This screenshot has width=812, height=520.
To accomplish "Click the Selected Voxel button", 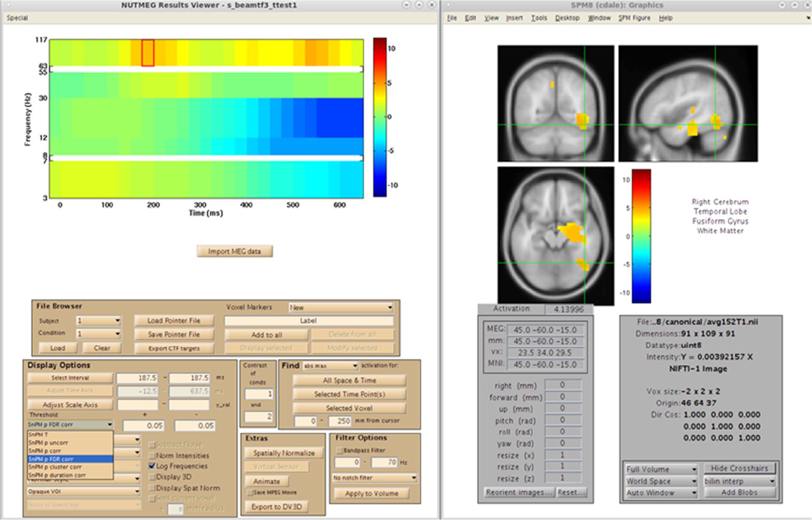I will [350, 408].
